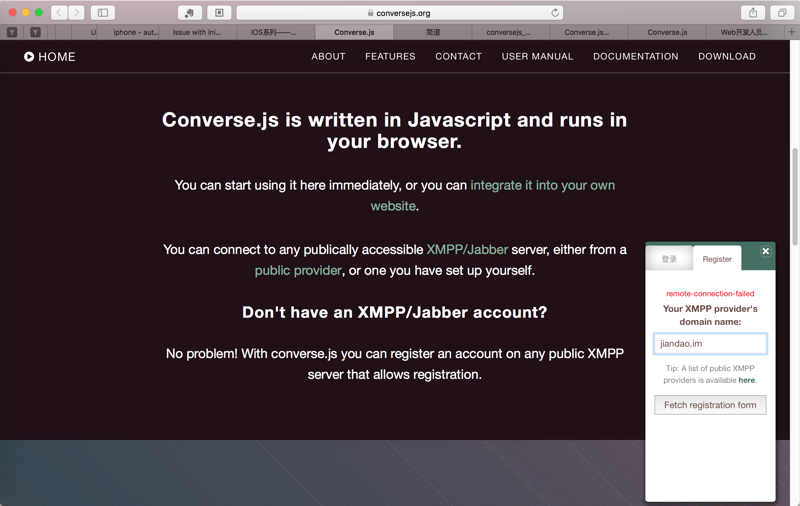Screen dimensions: 800x506
Task: Reload the page with refresh icon
Action: pos(555,13)
